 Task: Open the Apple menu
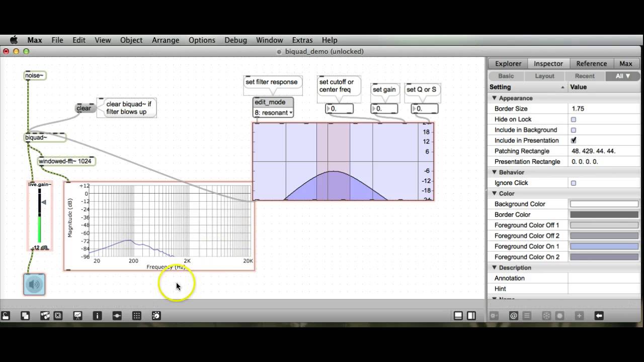tap(14, 40)
